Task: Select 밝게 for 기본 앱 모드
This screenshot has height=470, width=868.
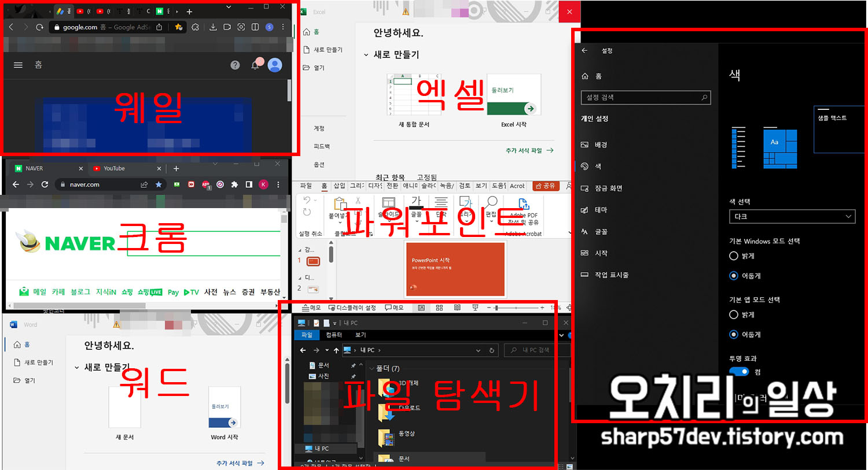Action: [734, 314]
